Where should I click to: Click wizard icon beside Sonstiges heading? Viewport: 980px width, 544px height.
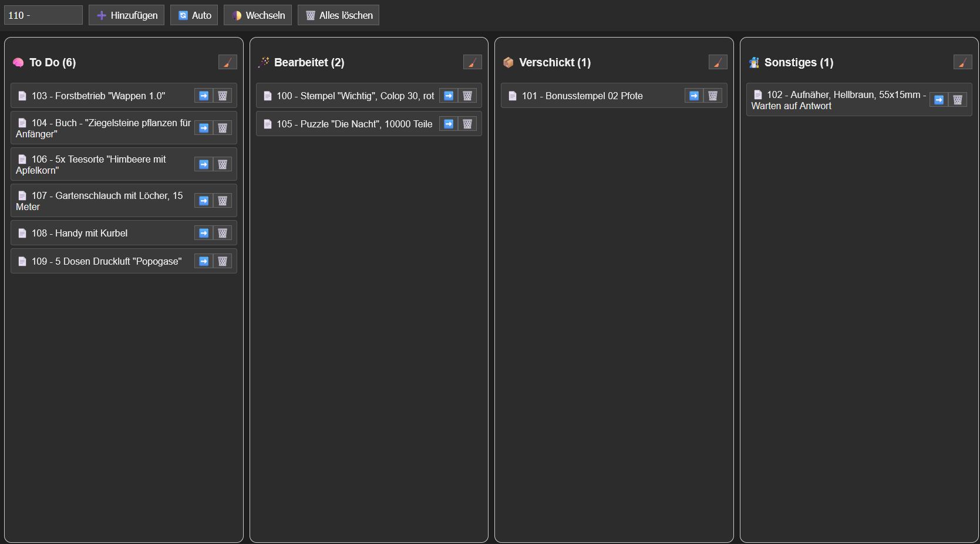(754, 62)
